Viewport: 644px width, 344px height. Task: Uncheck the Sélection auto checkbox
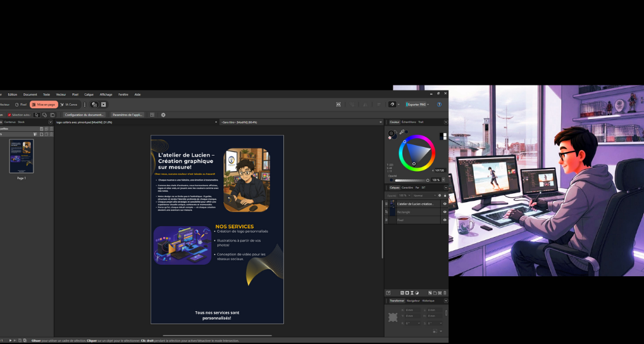click(9, 115)
